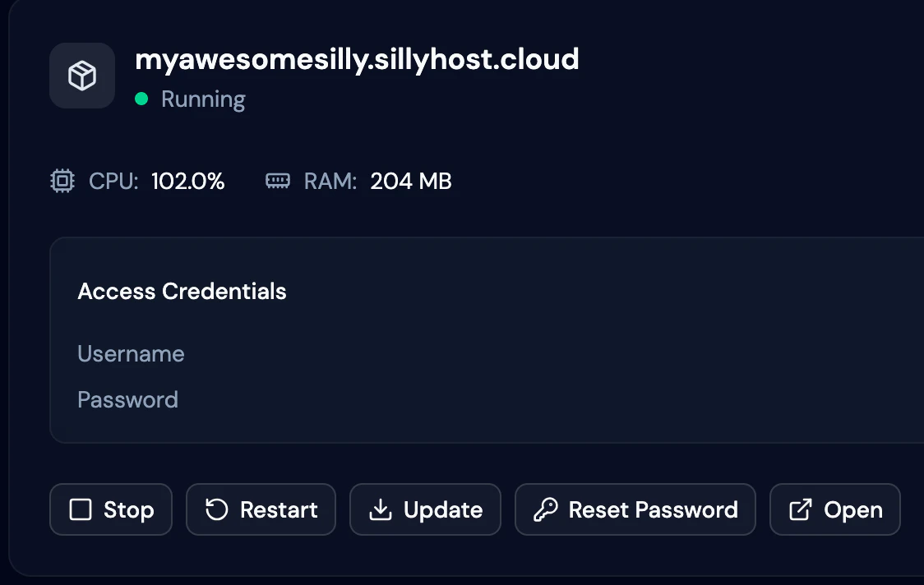
Task: Click the RAM memory module icon
Action: (x=278, y=181)
